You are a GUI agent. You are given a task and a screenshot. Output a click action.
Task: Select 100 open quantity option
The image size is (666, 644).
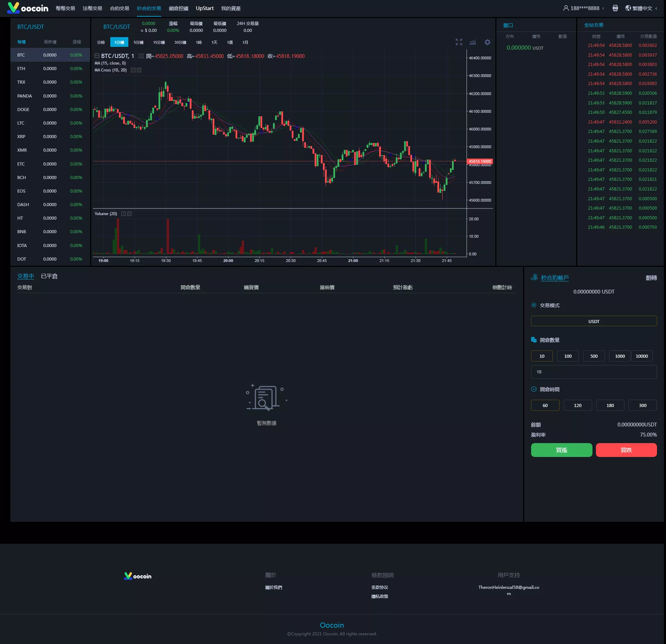[x=567, y=356]
